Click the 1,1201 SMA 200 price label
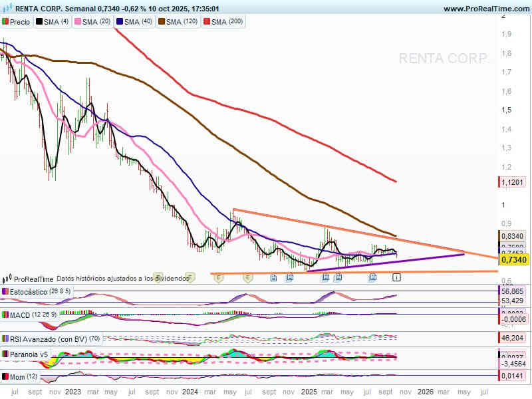The height and width of the screenshot is (399, 532). 514,182
